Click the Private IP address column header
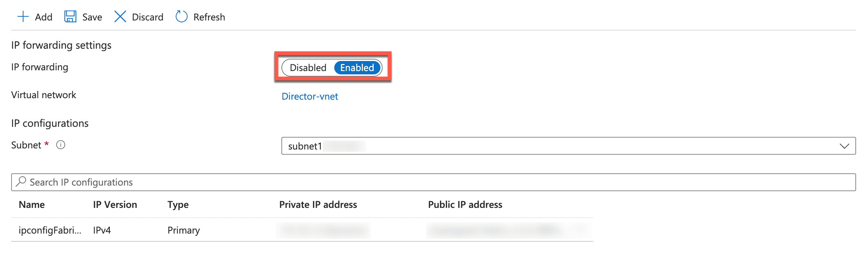This screenshot has width=868, height=270. (318, 204)
